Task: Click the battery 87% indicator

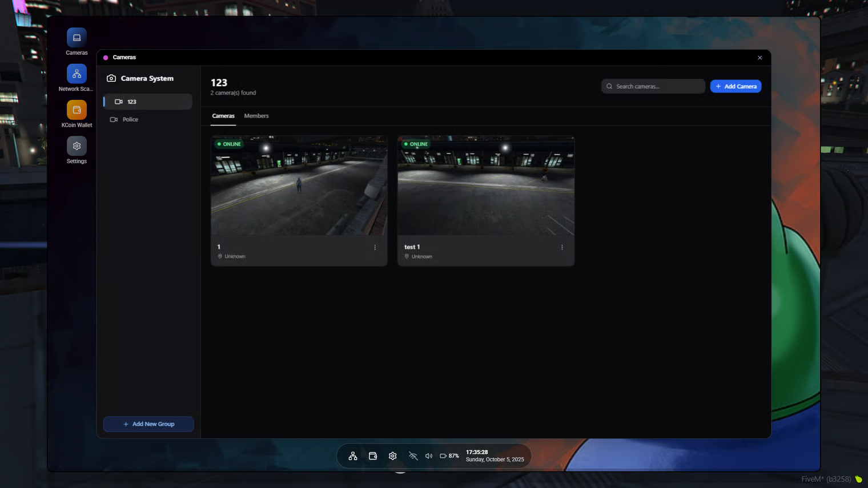Action: point(449,456)
